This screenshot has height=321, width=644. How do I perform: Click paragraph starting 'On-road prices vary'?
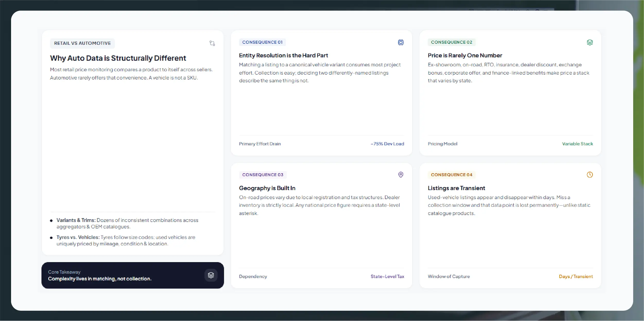click(x=319, y=205)
